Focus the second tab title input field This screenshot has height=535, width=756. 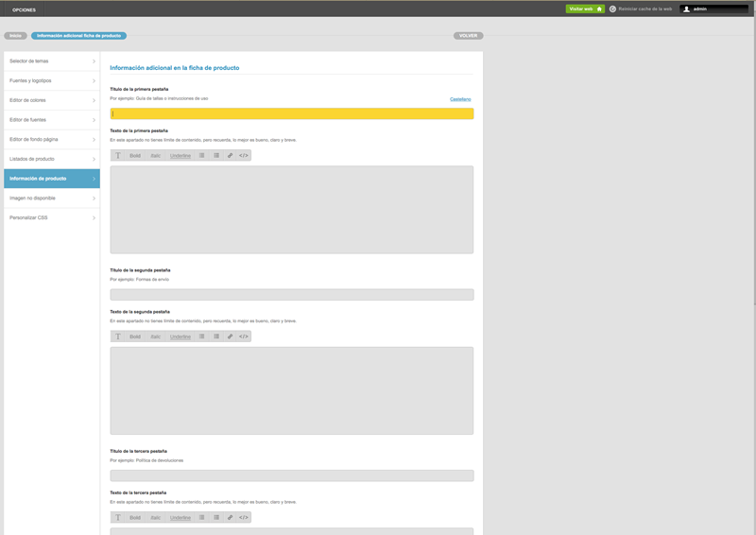point(291,295)
